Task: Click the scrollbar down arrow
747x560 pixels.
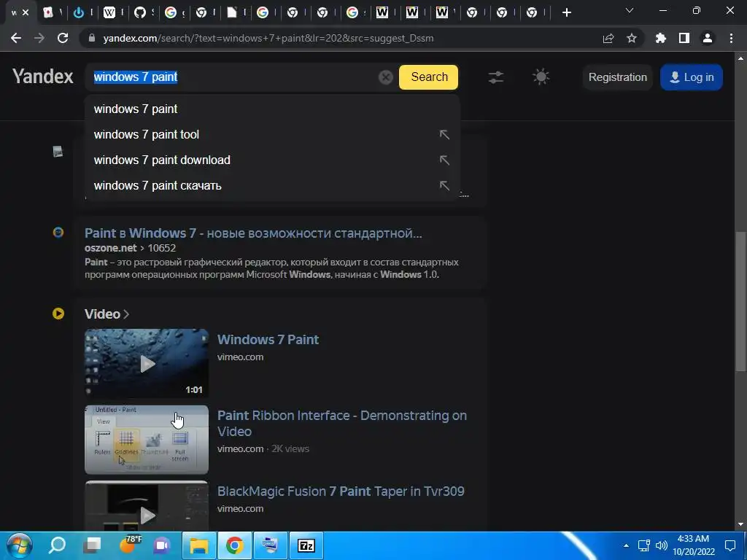Action: [740, 524]
